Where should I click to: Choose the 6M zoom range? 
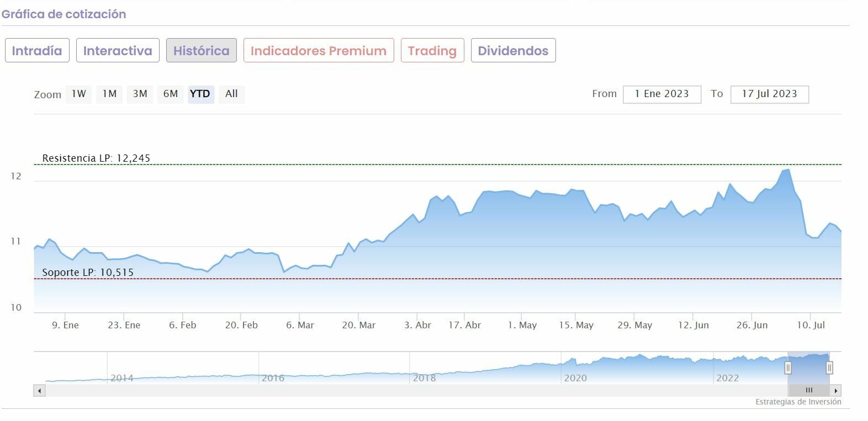point(171,94)
